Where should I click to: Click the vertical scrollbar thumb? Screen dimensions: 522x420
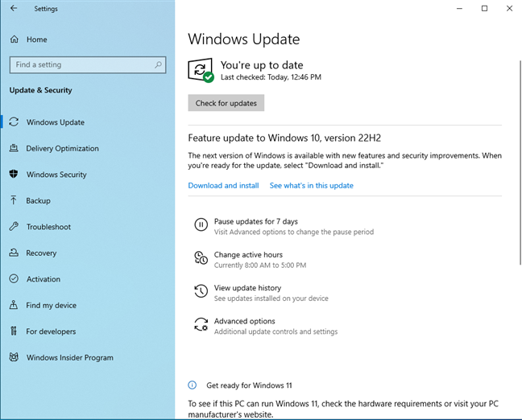click(520, 163)
